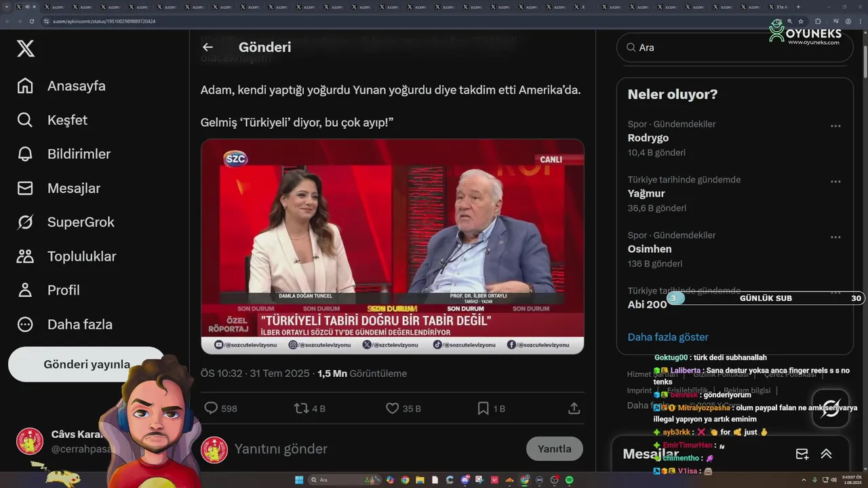The height and width of the screenshot is (488, 868).
Task: Bookmark the post showing 1 B
Action: [491, 408]
